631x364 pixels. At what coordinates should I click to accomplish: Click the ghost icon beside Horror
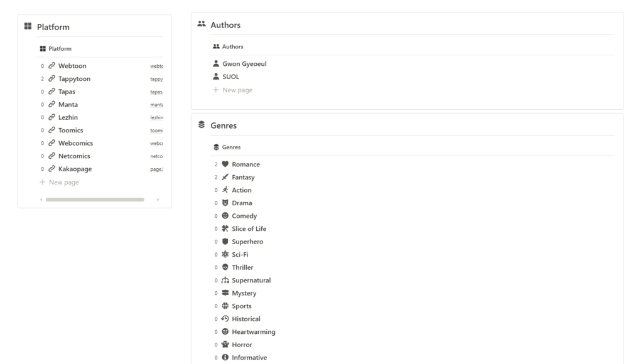[x=225, y=345]
